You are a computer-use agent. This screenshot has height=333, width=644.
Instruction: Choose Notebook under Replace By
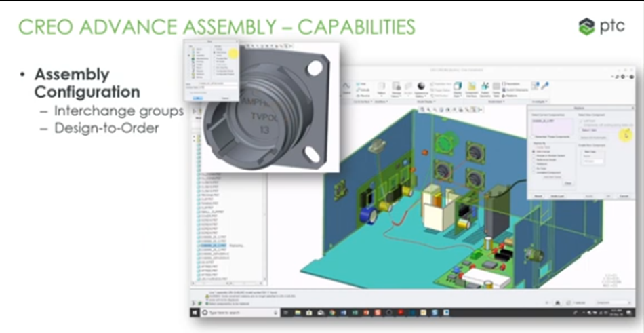point(534,164)
